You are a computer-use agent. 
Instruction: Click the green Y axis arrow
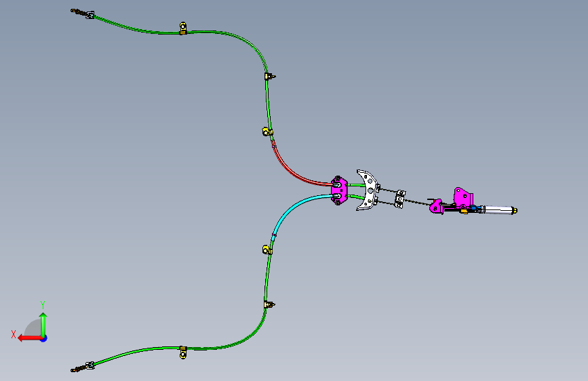click(x=43, y=325)
